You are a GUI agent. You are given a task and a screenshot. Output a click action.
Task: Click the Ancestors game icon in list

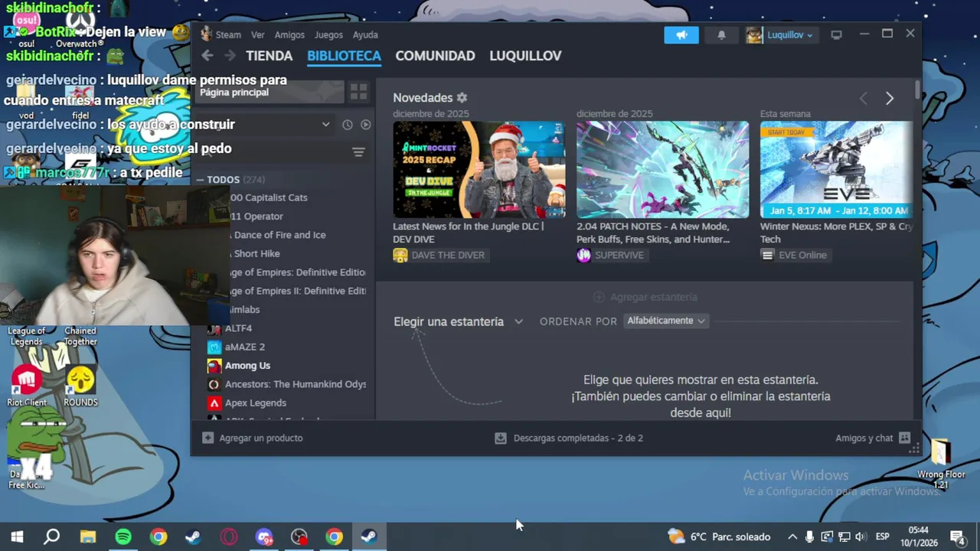214,384
